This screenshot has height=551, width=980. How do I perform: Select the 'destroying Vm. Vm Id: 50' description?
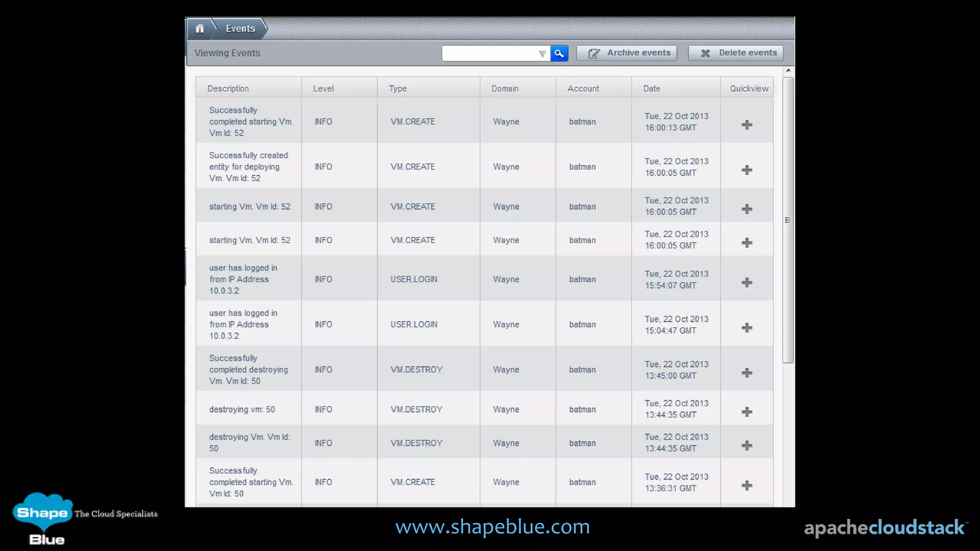pyautogui.click(x=250, y=443)
